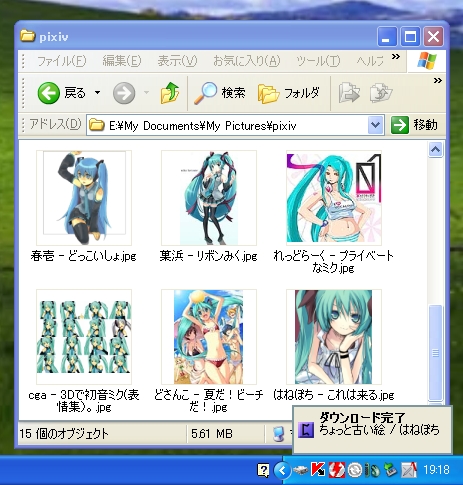Click the green arrow network tray icon
The height and width of the screenshot is (485, 463).
pyautogui.click(x=390, y=470)
